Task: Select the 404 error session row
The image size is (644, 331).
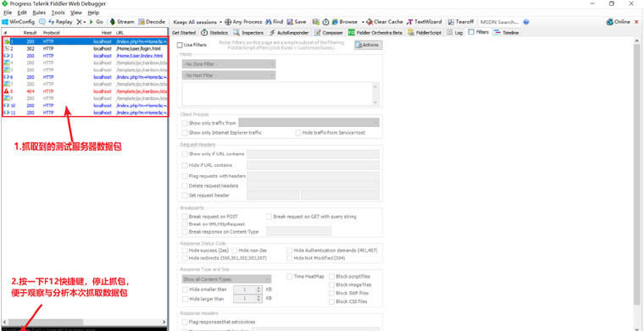Action: tap(85, 91)
